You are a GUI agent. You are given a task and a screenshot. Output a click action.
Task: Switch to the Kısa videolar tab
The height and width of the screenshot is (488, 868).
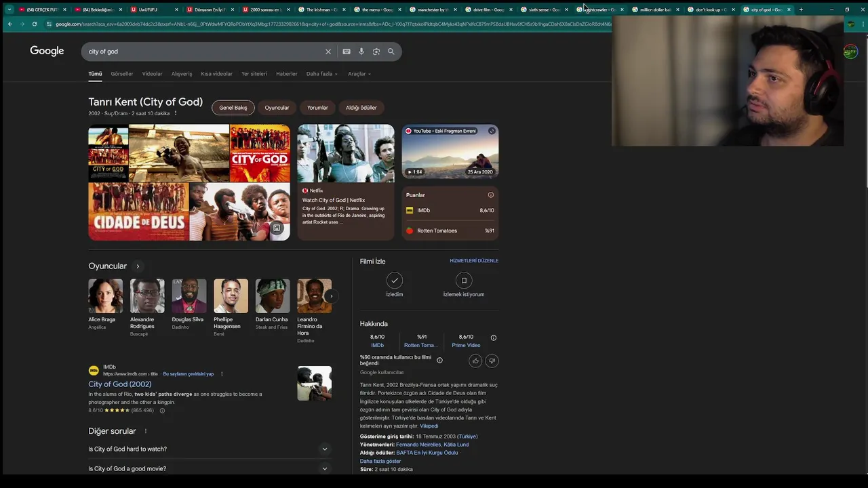[216, 74]
